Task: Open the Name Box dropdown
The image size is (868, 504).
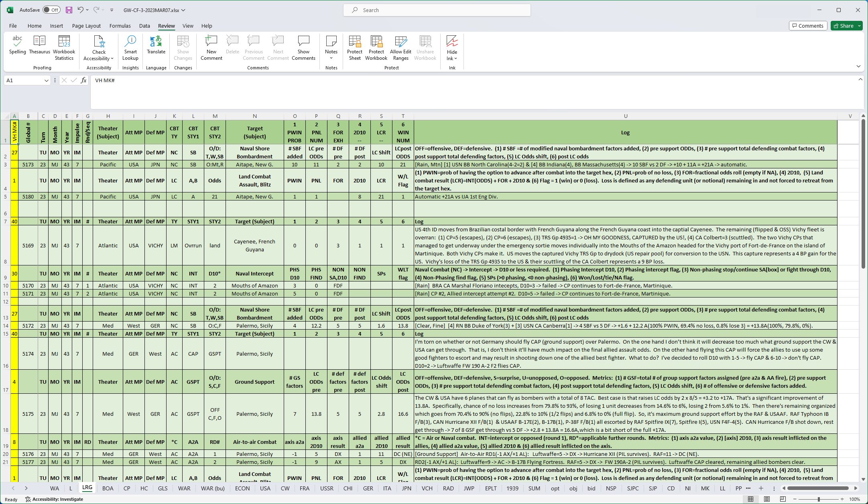Action: click(46, 81)
